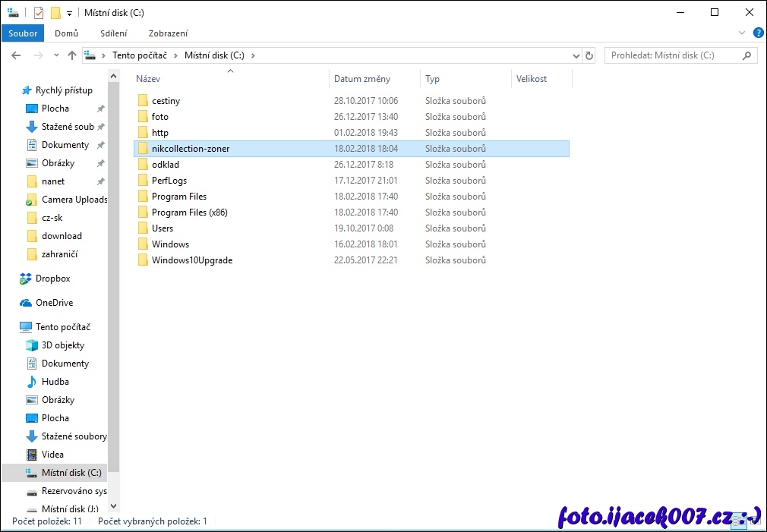
Task: Click the Up one level arrow
Action: 72,55
